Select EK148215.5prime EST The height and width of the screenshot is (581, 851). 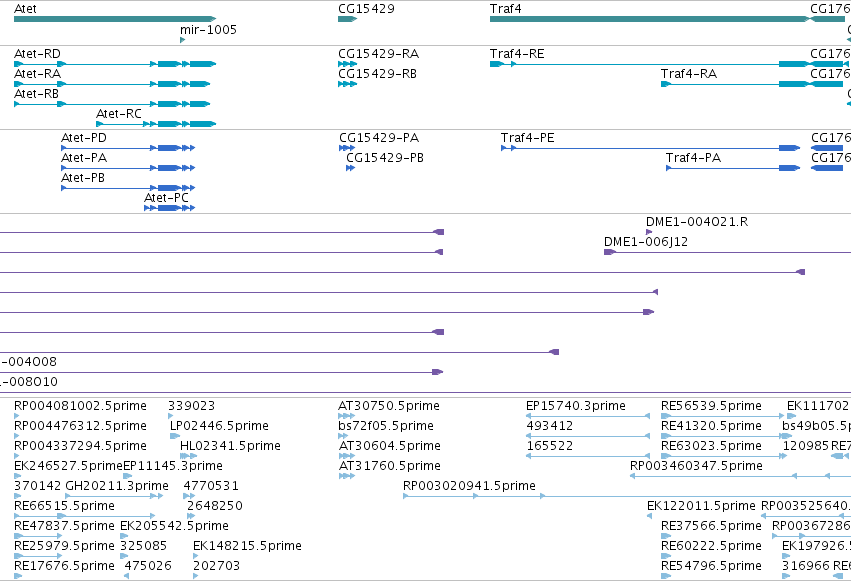pyautogui.click(x=195, y=556)
